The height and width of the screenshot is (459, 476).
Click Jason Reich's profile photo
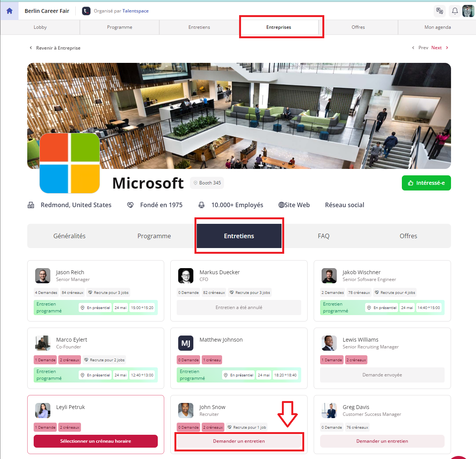[43, 276]
